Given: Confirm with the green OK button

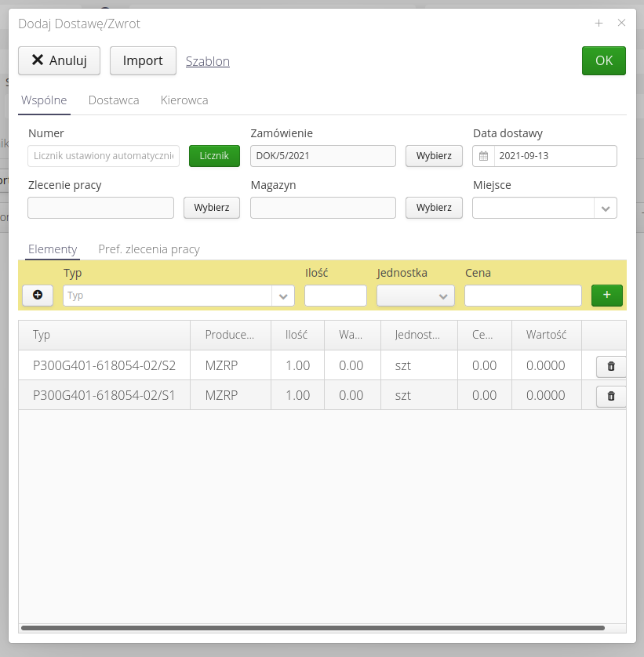Looking at the screenshot, I should click(603, 61).
